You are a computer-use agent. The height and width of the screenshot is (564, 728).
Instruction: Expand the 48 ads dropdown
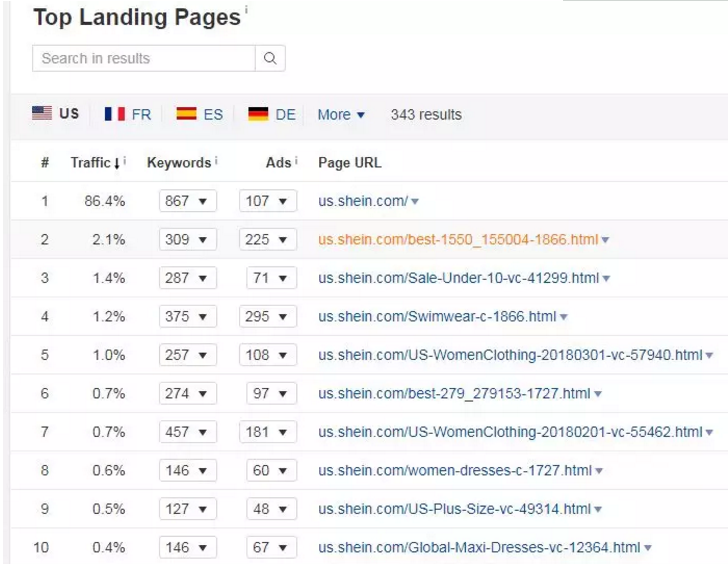pyautogui.click(x=272, y=509)
